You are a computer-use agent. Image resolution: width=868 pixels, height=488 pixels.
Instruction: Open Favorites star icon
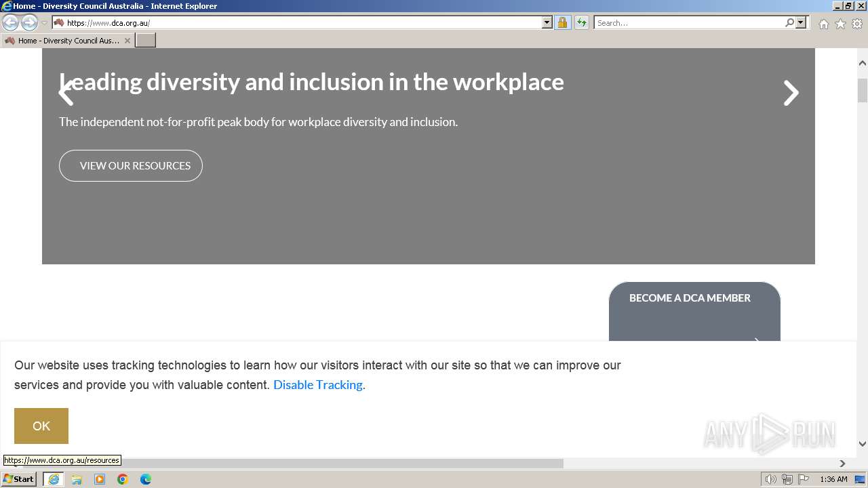click(x=840, y=24)
